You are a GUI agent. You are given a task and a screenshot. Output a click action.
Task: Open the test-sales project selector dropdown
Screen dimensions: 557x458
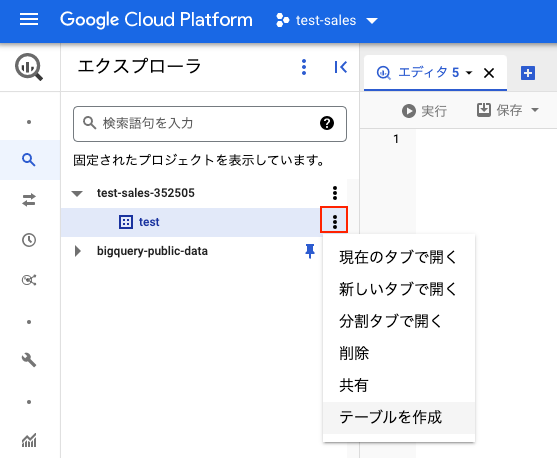click(327, 20)
